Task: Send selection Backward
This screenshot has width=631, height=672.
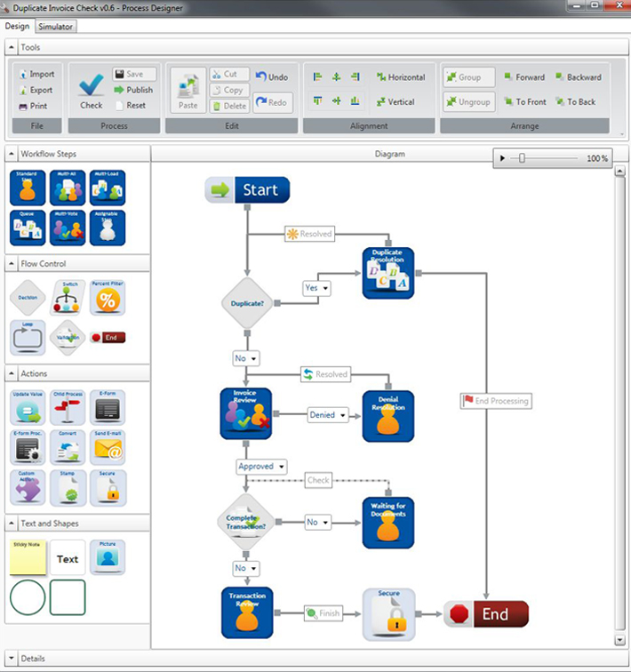Action: pyautogui.click(x=579, y=77)
